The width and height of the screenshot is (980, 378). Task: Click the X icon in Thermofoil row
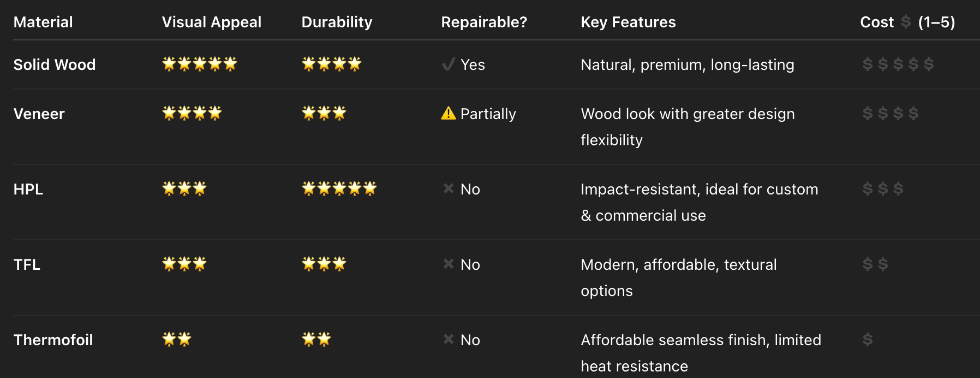pos(449,339)
